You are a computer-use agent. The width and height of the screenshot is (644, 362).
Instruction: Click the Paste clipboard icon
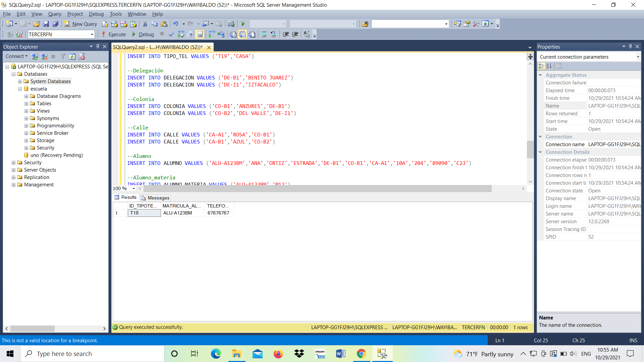pos(164,24)
